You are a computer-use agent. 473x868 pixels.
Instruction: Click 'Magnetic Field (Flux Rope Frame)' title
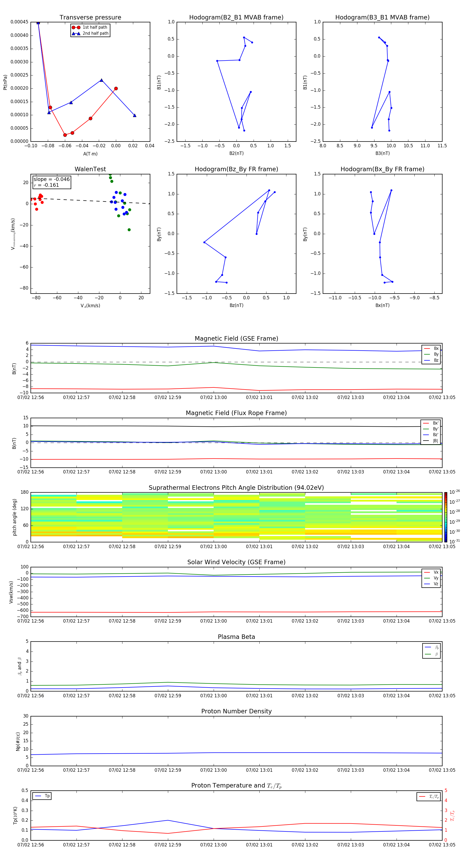236,413
